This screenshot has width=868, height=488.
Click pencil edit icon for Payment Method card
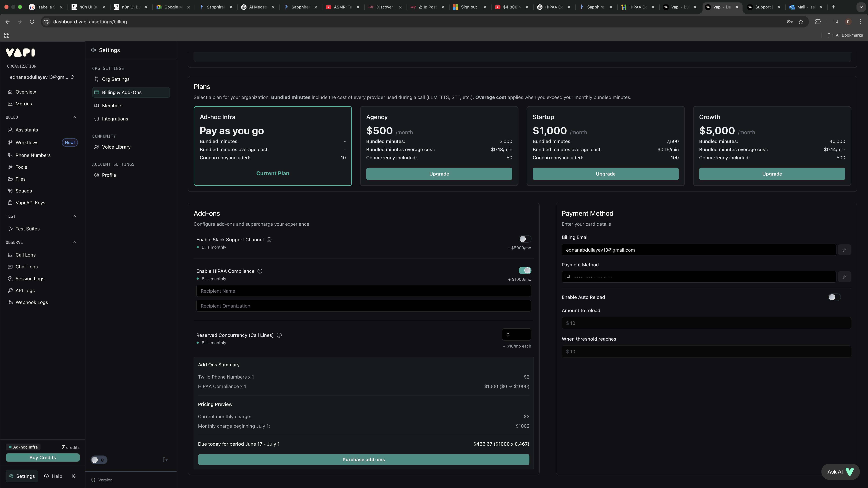(x=844, y=277)
